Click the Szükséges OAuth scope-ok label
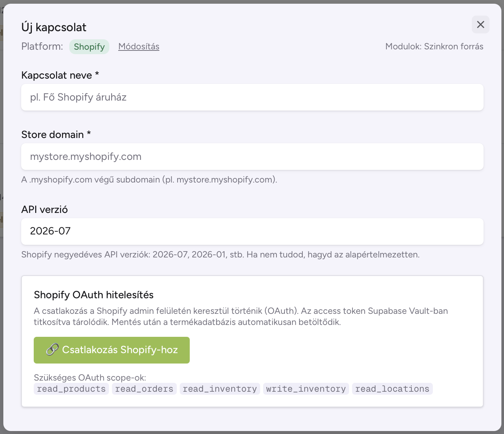The width and height of the screenshot is (504, 434). tap(90, 378)
